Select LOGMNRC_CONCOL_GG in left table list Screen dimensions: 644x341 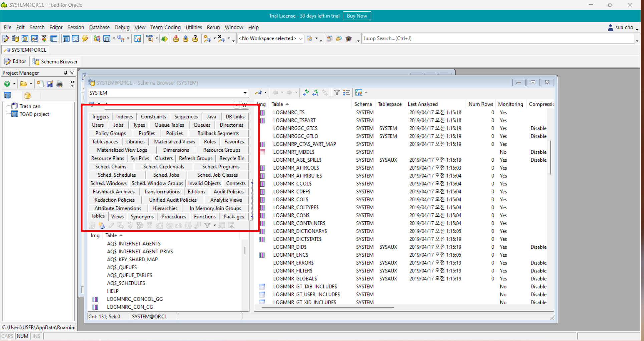[135, 299]
